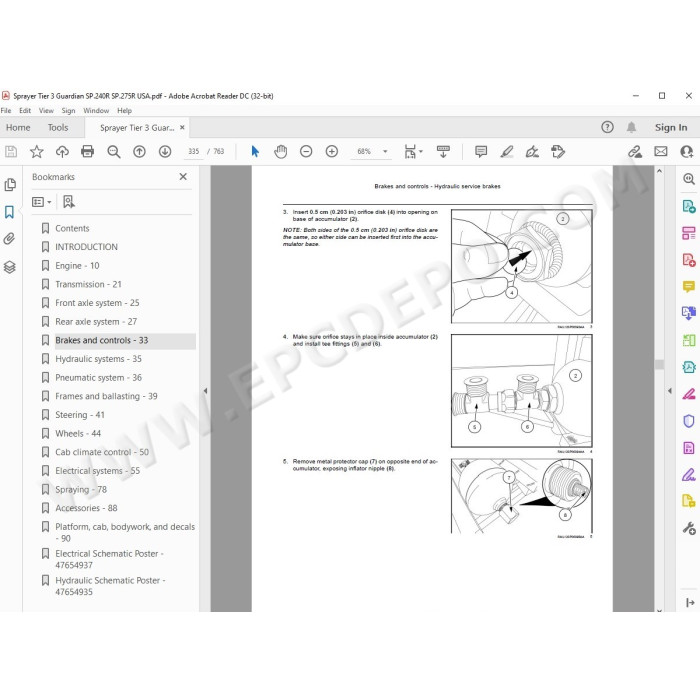Image resolution: width=700 pixels, height=700 pixels.
Task: Click the stamp tool icon
Action: pyautogui.click(x=558, y=152)
